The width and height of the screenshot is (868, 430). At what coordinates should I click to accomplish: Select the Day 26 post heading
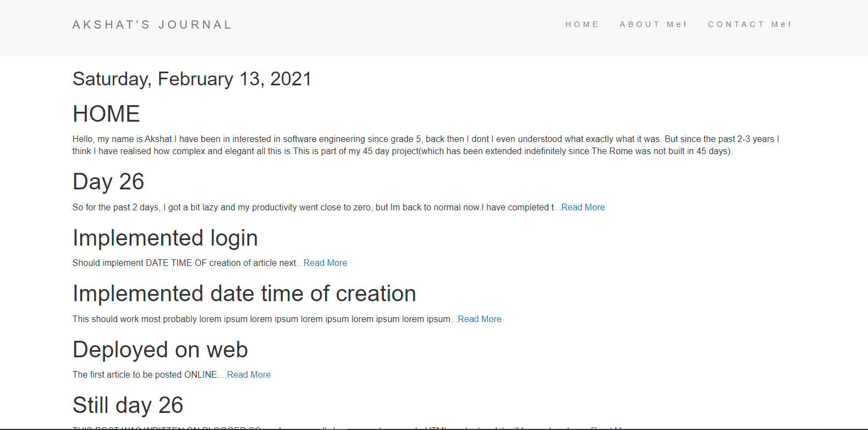[x=108, y=182]
